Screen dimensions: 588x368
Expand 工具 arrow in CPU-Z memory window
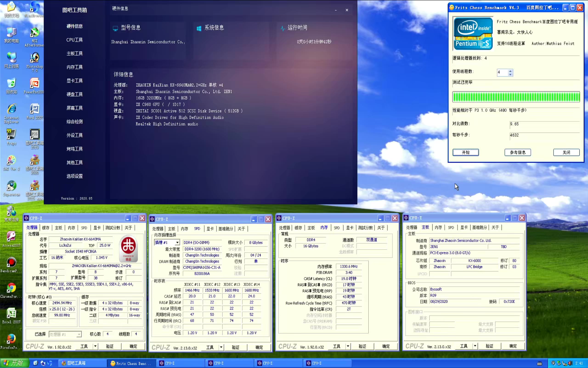[x=348, y=346]
